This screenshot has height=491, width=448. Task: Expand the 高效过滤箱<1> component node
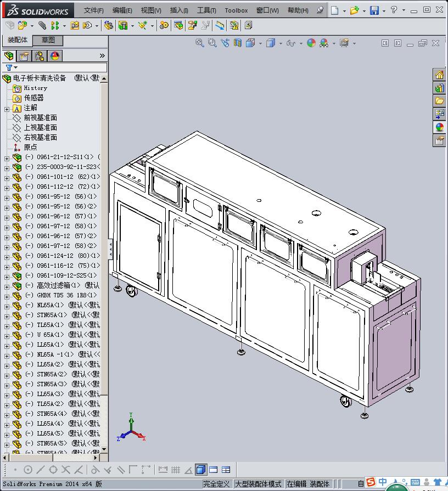[7, 287]
